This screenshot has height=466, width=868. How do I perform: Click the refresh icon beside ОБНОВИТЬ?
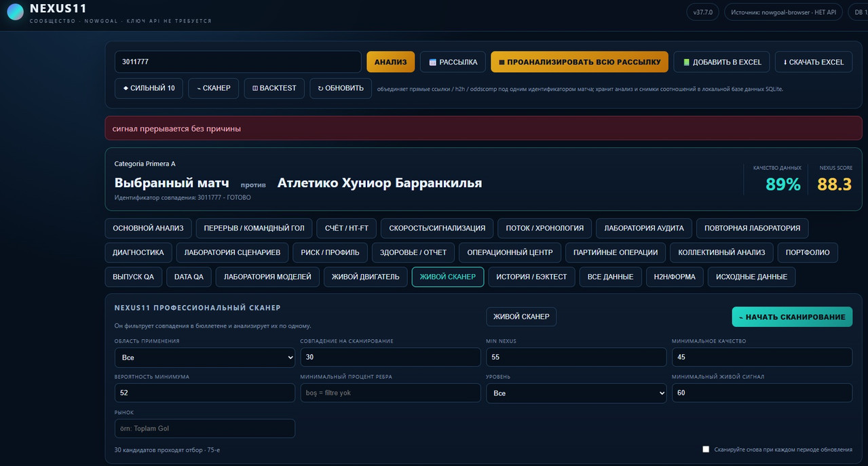coord(321,88)
